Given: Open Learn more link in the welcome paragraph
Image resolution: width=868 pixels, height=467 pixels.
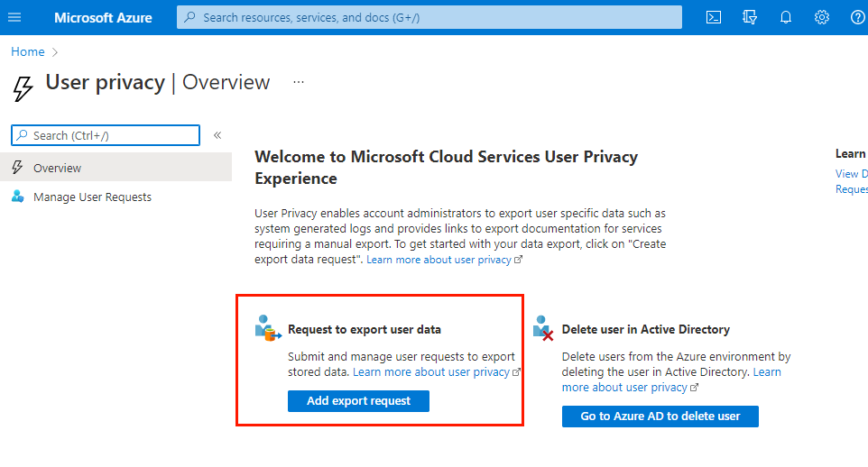Looking at the screenshot, I should pyautogui.click(x=444, y=260).
